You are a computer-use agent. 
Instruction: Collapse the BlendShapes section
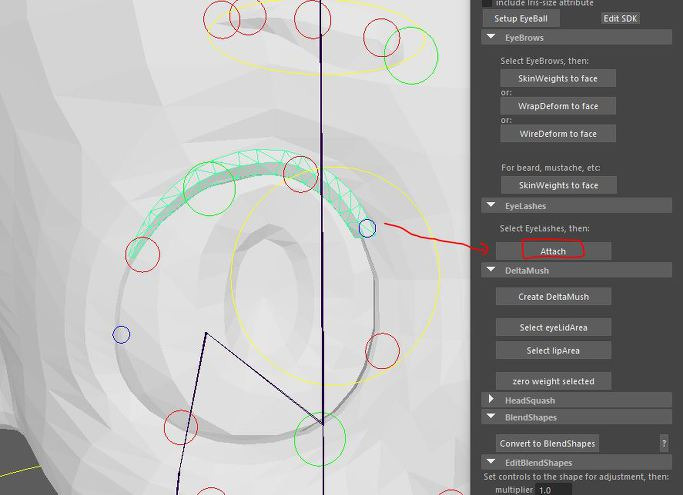click(491, 417)
